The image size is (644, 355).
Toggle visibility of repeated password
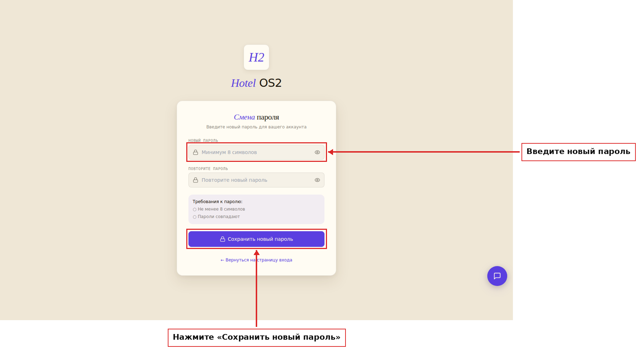[x=317, y=180]
